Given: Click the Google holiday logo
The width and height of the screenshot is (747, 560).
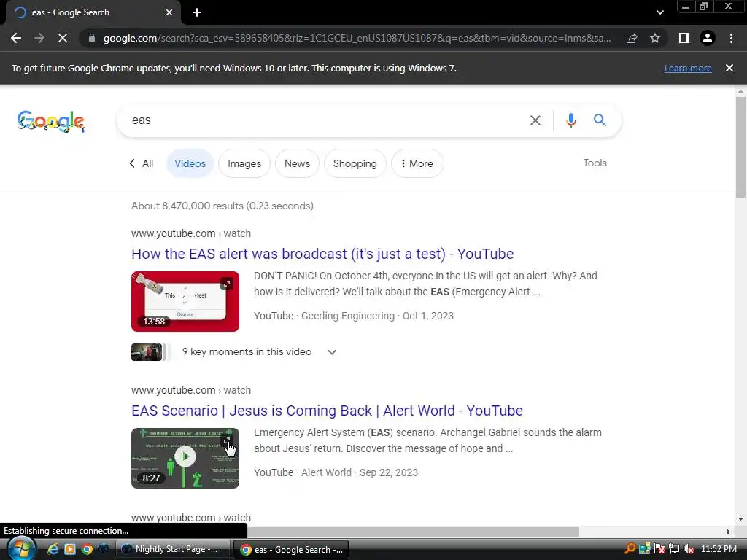Looking at the screenshot, I should (x=51, y=121).
